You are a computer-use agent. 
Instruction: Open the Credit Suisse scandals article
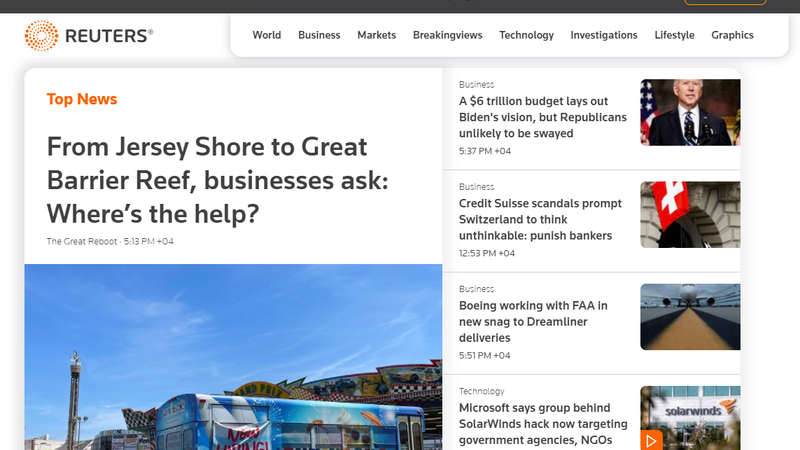point(540,219)
